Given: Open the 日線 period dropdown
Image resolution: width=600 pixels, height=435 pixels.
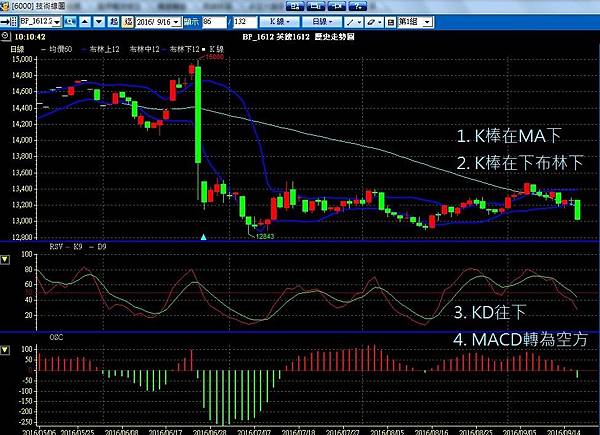Looking at the screenshot, I should click(323, 22).
